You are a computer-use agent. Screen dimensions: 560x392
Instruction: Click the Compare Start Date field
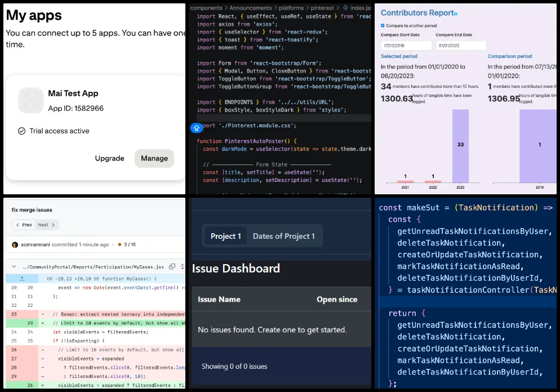(406, 46)
